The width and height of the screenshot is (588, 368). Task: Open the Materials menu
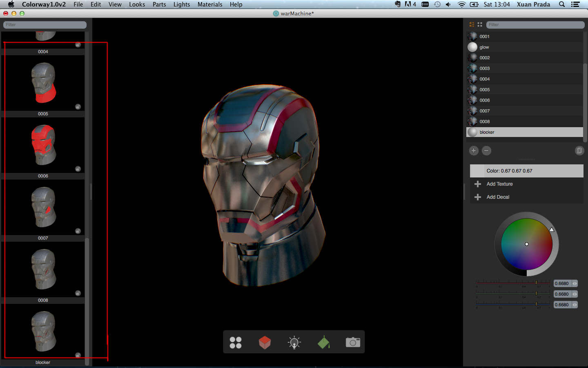[x=210, y=4]
